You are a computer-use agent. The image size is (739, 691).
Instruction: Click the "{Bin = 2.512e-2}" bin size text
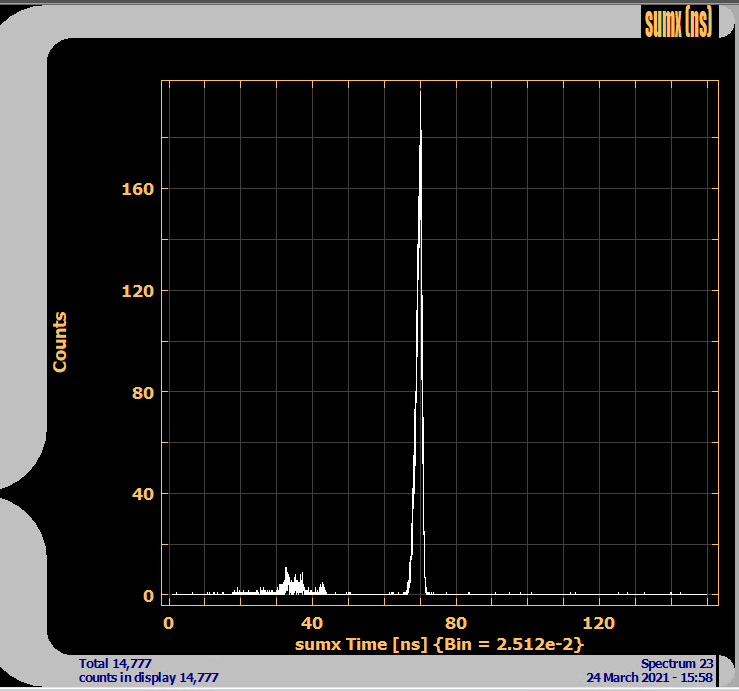tap(508, 646)
